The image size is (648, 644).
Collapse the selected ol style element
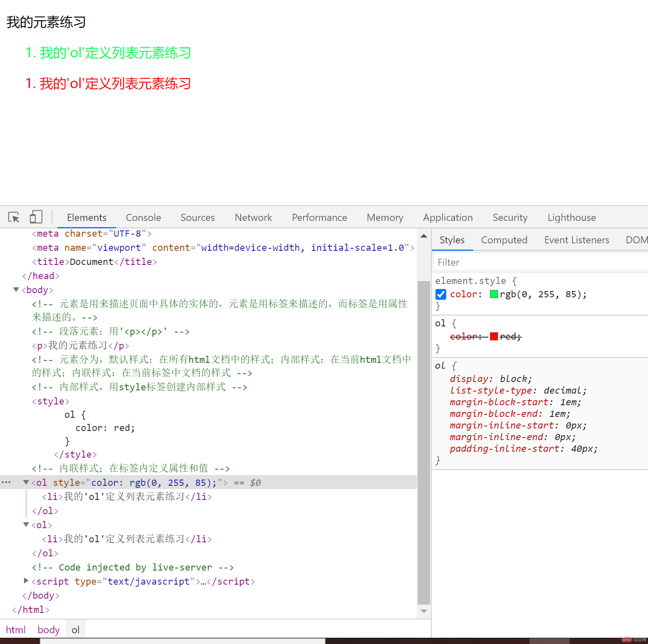coord(26,482)
